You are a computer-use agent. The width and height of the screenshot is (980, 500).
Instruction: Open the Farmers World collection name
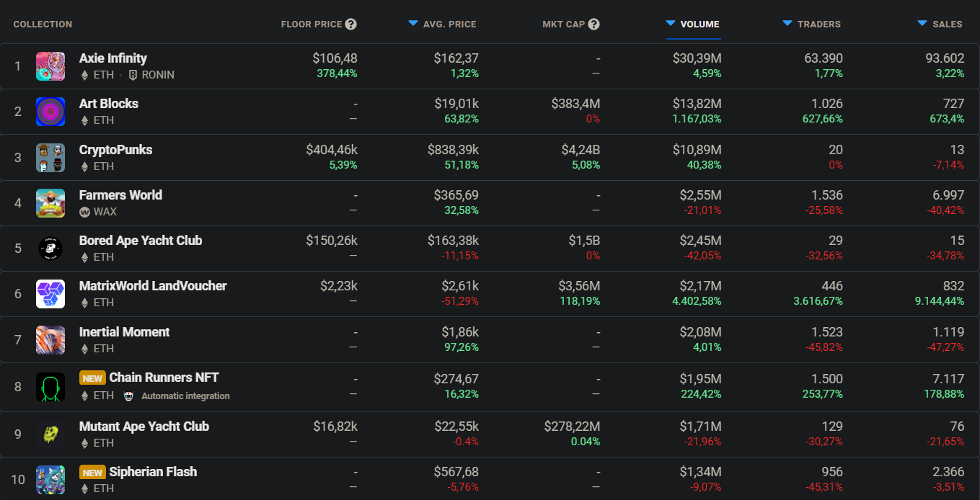[x=120, y=195]
